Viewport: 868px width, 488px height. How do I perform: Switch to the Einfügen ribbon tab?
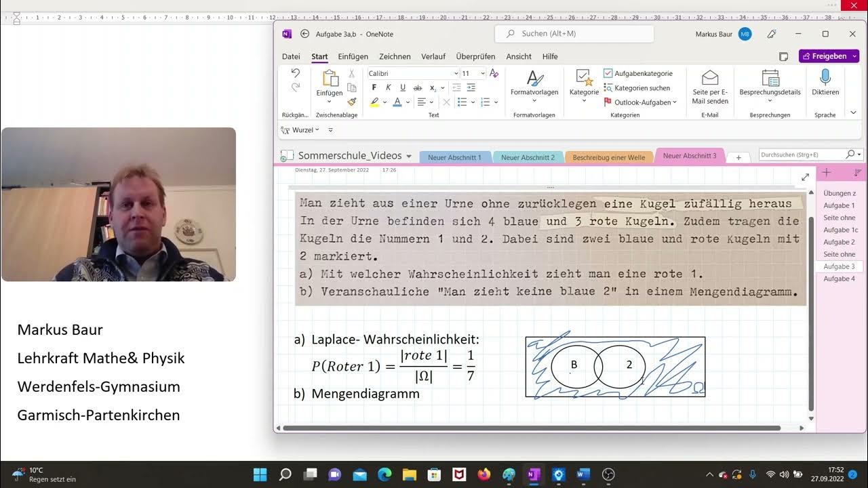point(353,56)
